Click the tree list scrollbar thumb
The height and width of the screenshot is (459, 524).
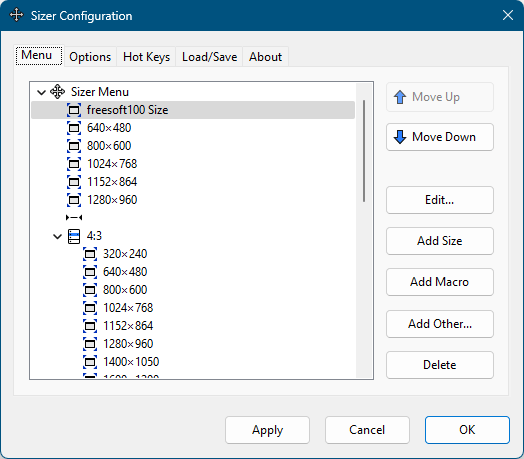coord(364,151)
